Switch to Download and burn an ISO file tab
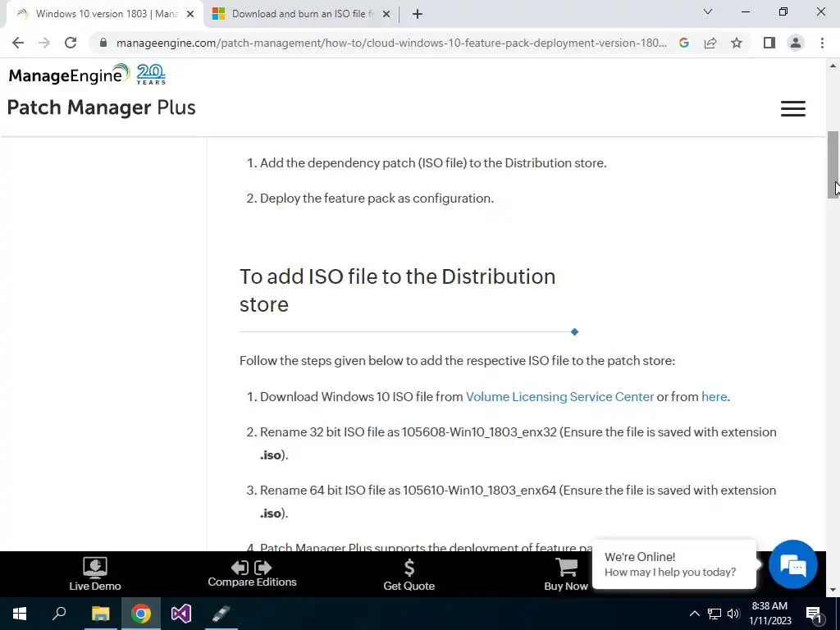 coord(301,14)
